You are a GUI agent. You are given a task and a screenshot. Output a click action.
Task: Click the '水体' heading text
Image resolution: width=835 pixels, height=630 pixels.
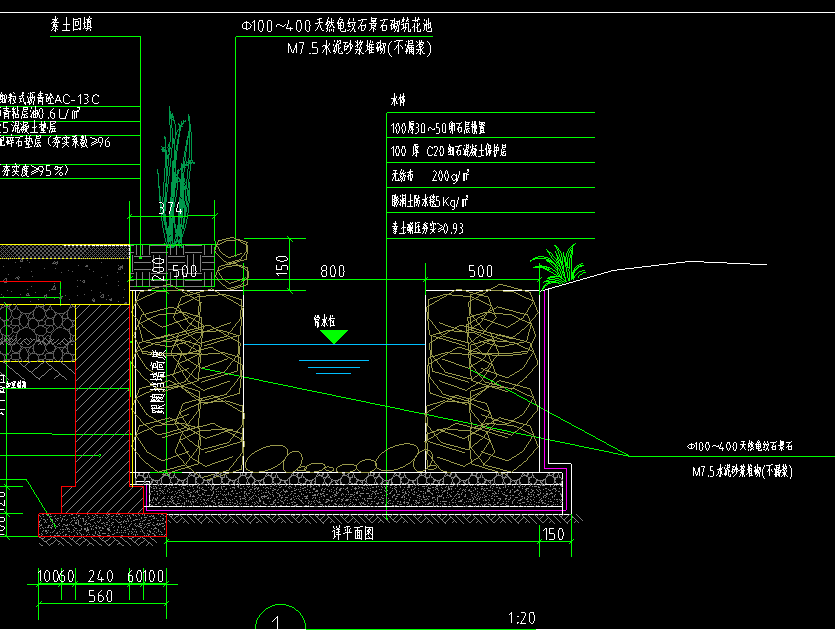(x=398, y=100)
